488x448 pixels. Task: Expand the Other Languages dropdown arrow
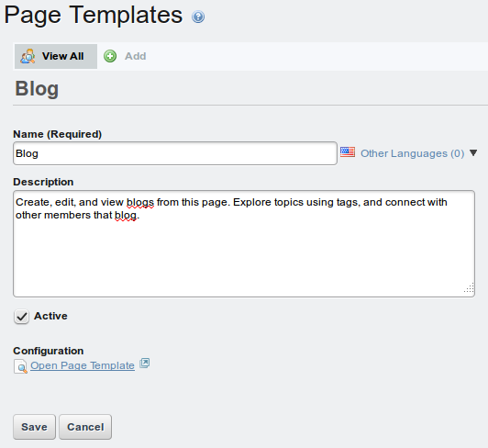(x=473, y=152)
